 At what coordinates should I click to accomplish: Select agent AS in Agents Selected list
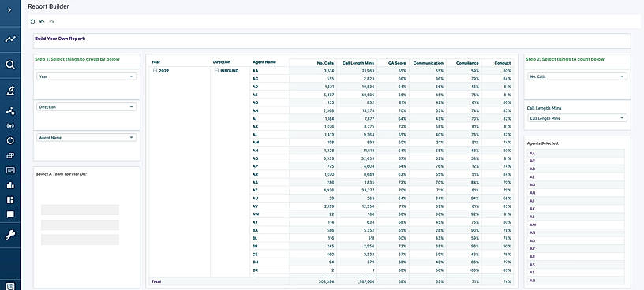click(x=575, y=265)
